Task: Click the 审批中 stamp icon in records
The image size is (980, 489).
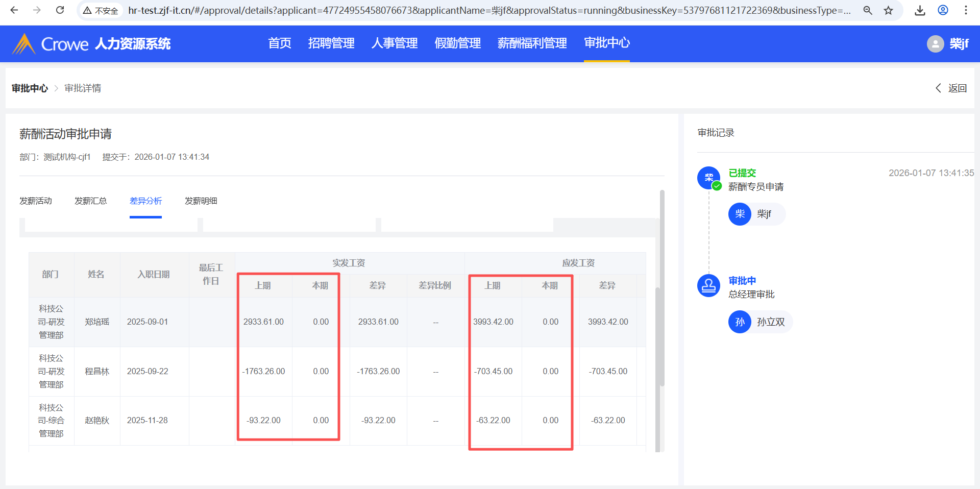Action: coord(708,285)
